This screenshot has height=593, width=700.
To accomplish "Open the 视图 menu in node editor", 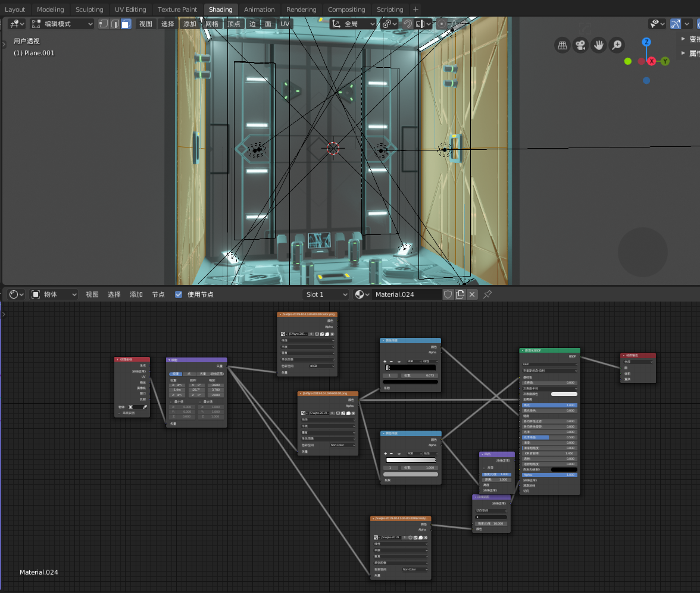I will click(x=92, y=294).
